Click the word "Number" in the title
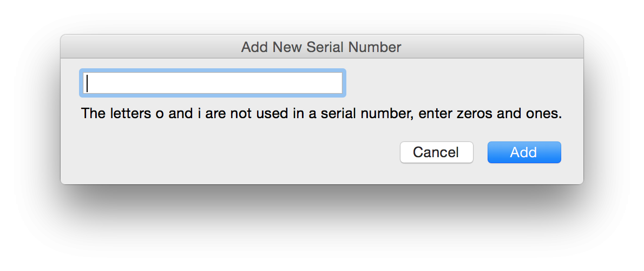 point(374,47)
